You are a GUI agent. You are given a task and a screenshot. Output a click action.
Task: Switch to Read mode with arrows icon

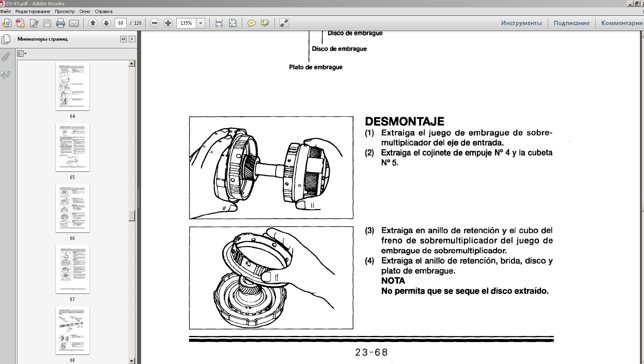pos(284,23)
